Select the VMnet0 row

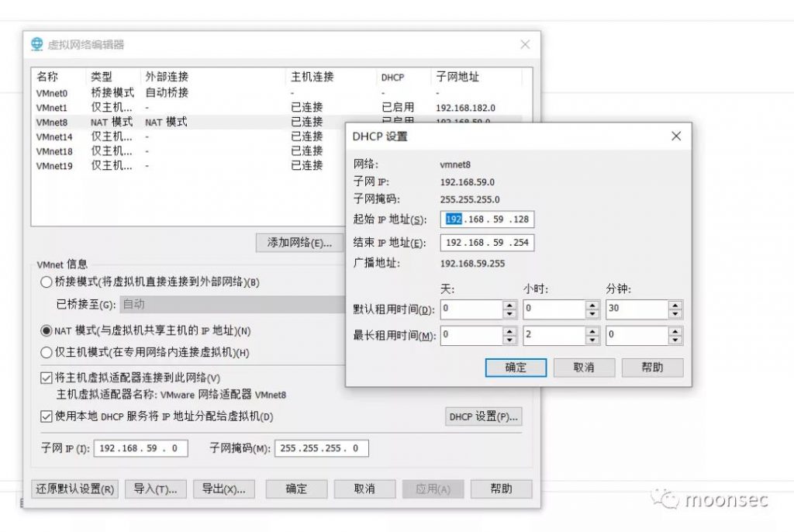click(276, 93)
